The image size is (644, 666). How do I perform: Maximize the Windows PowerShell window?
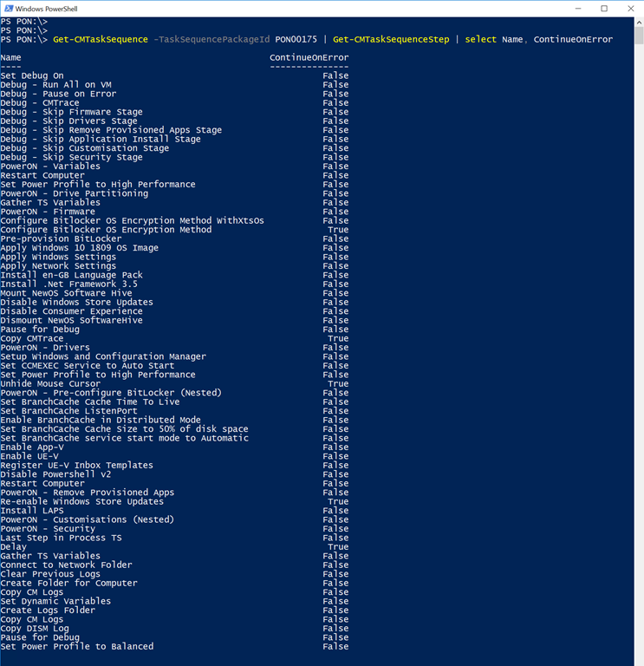tap(604, 9)
